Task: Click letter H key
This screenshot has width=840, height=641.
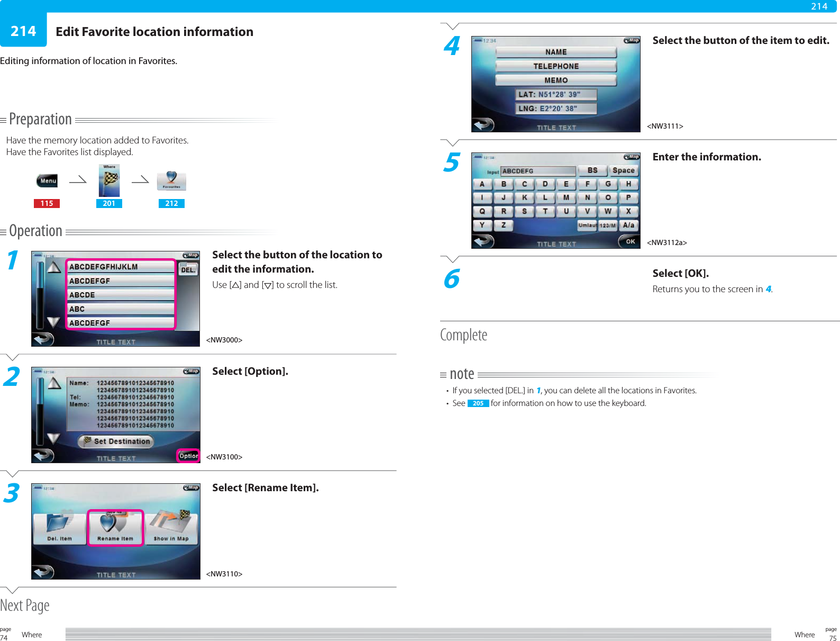Action: [x=628, y=184]
